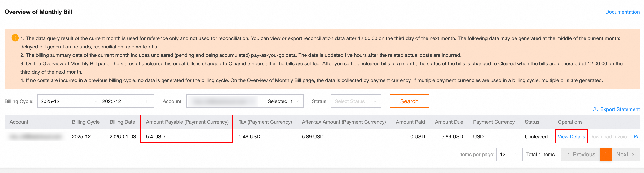Open the Documentation link
Viewport: 644px width, 173px height.
pyautogui.click(x=622, y=12)
